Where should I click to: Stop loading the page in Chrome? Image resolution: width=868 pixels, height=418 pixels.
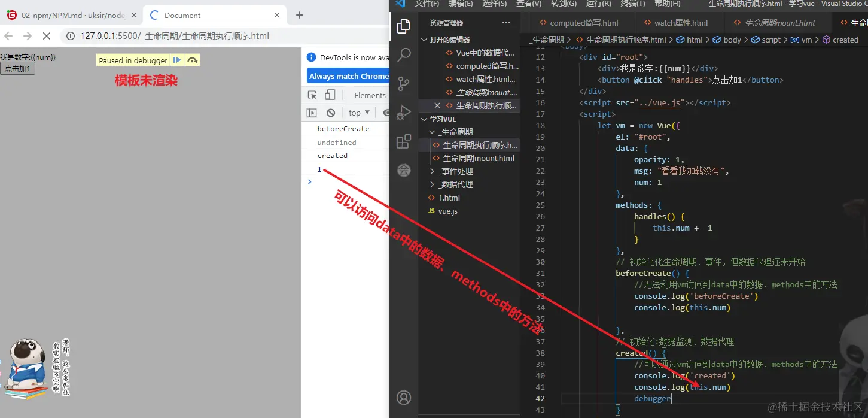46,36
